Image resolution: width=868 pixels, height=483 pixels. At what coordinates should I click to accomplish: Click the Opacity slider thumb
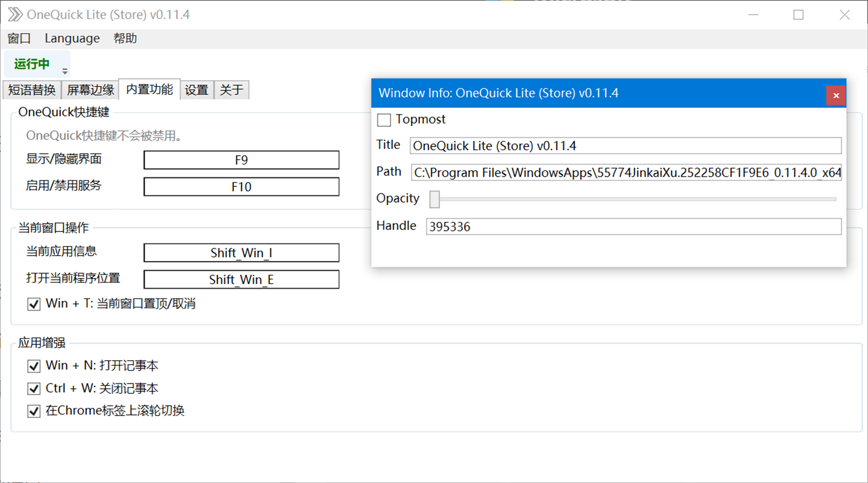point(435,199)
